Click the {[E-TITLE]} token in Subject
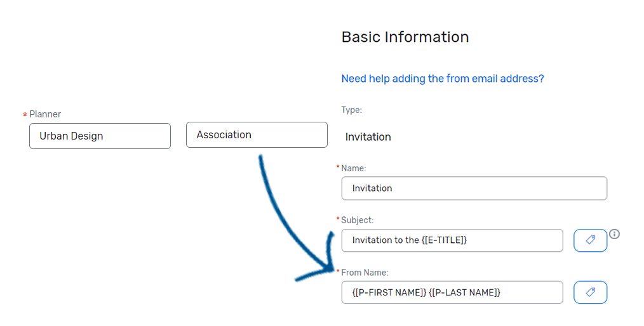 pyautogui.click(x=445, y=240)
